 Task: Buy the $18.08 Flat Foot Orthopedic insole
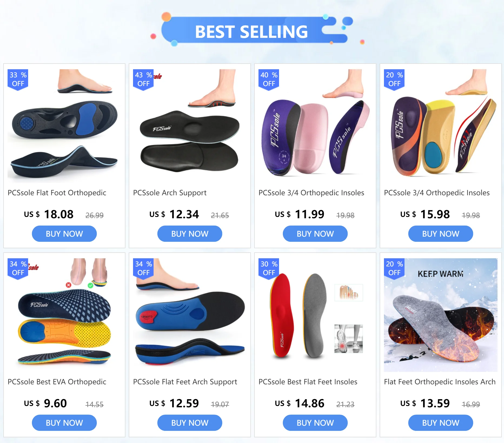[x=64, y=234]
